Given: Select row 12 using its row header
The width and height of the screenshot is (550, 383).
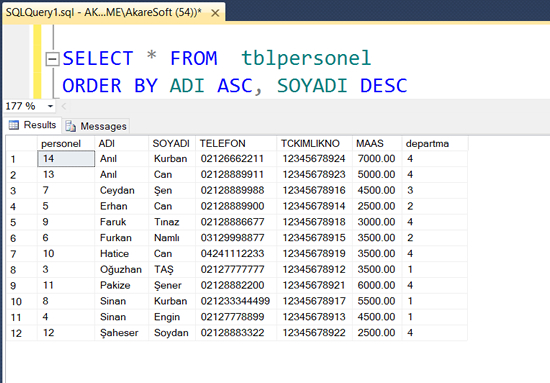Looking at the screenshot, I should [21, 333].
